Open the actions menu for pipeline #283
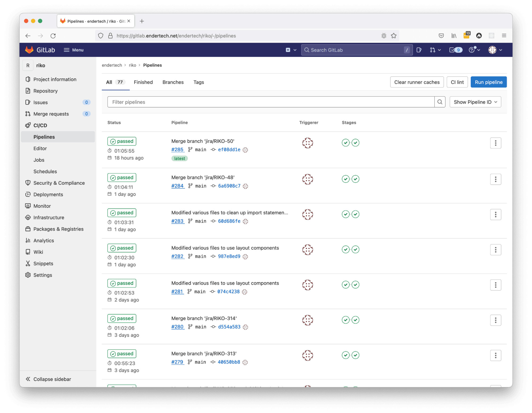 point(495,214)
